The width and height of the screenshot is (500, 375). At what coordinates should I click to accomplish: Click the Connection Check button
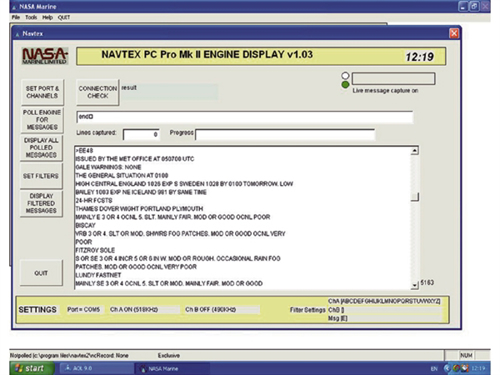[98, 92]
